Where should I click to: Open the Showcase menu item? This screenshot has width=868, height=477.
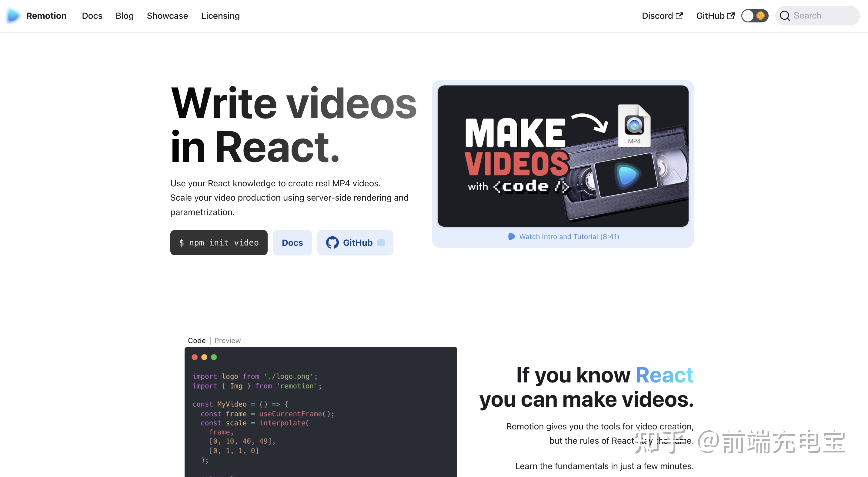pos(167,16)
